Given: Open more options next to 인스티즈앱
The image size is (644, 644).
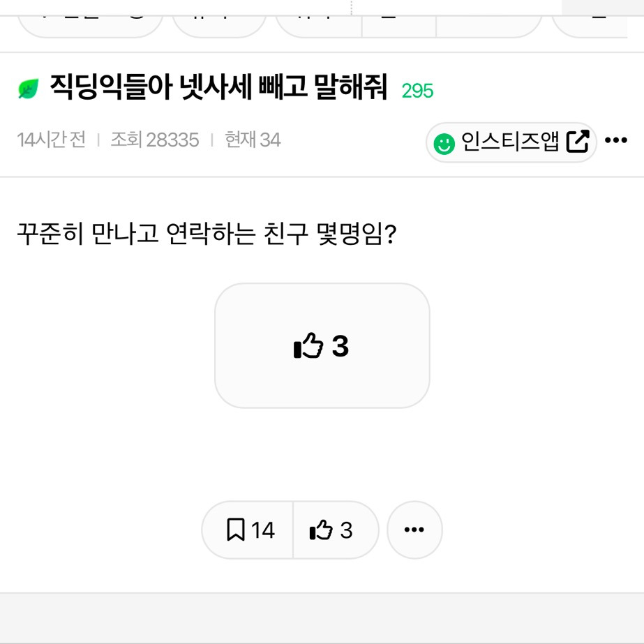Looking at the screenshot, I should tap(616, 142).
